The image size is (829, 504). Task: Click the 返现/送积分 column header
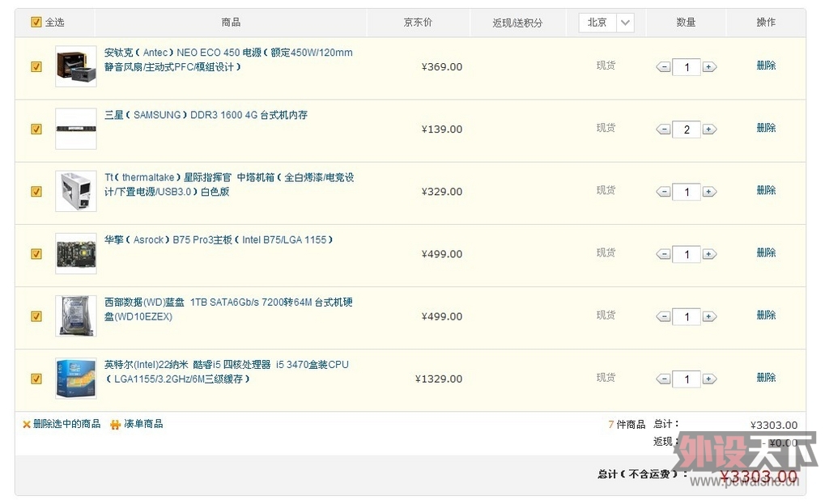pos(517,23)
